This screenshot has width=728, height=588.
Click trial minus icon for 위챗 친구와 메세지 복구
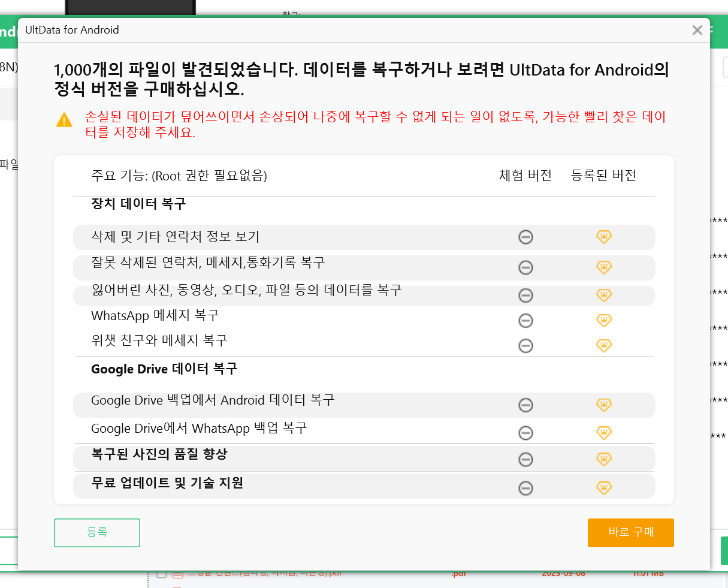pos(525,346)
